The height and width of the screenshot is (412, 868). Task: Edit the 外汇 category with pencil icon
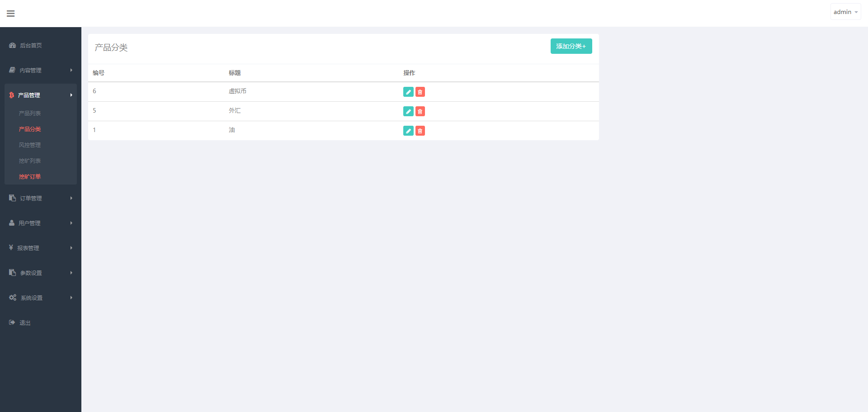pyautogui.click(x=408, y=111)
